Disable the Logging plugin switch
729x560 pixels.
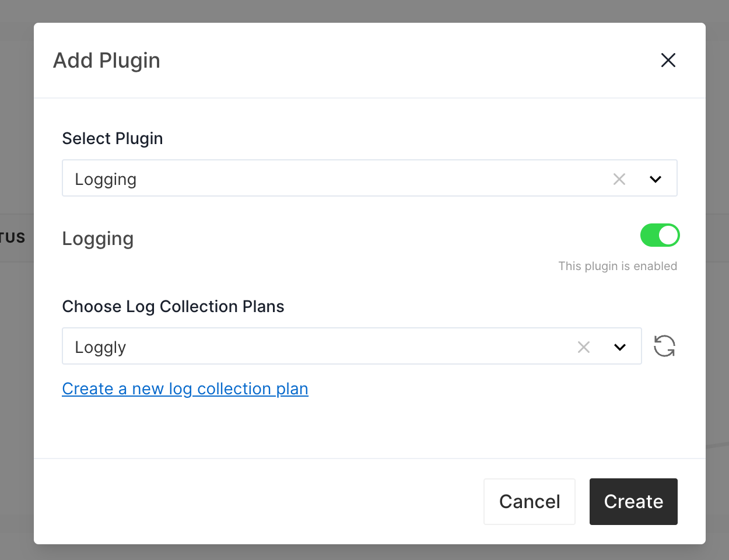pyautogui.click(x=660, y=235)
